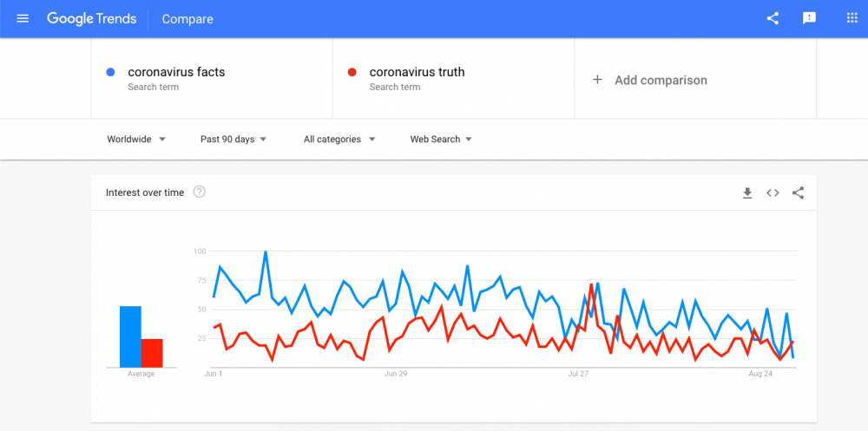The image size is (868, 431).
Task: Download the Interest over time CSV
Action: point(747,193)
